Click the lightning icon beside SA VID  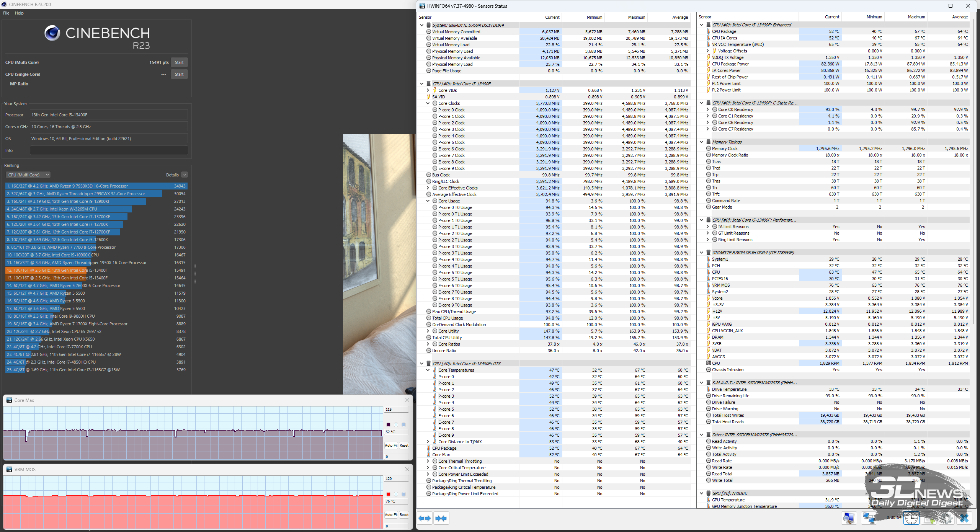click(429, 97)
